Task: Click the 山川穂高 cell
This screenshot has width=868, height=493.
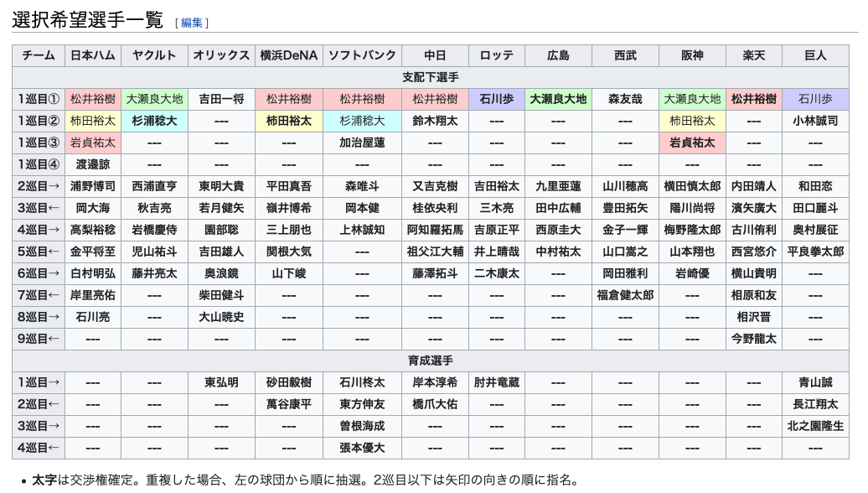Action: tap(625, 186)
